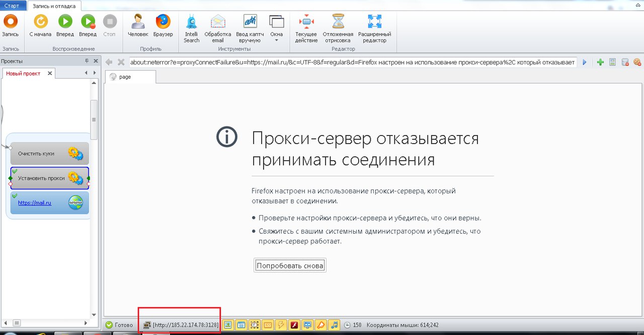Close the Новый проект tab
644x335 pixels.
pyautogui.click(x=50, y=73)
